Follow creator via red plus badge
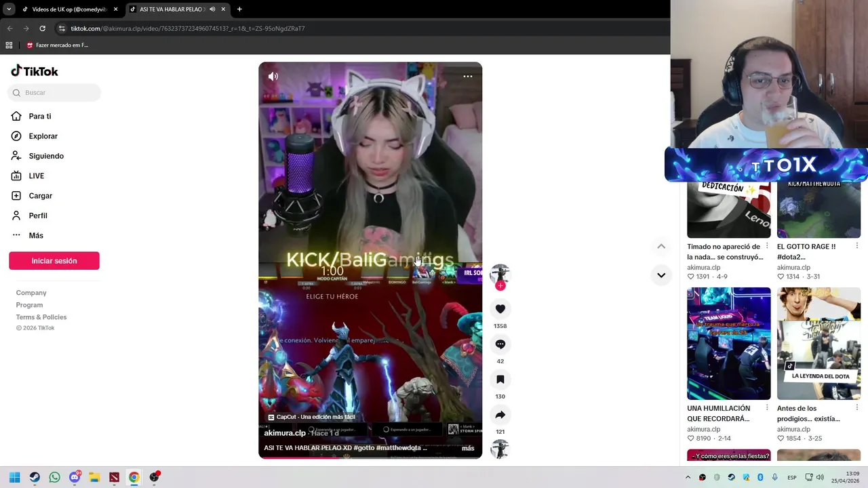The image size is (868, 488). pos(500,286)
